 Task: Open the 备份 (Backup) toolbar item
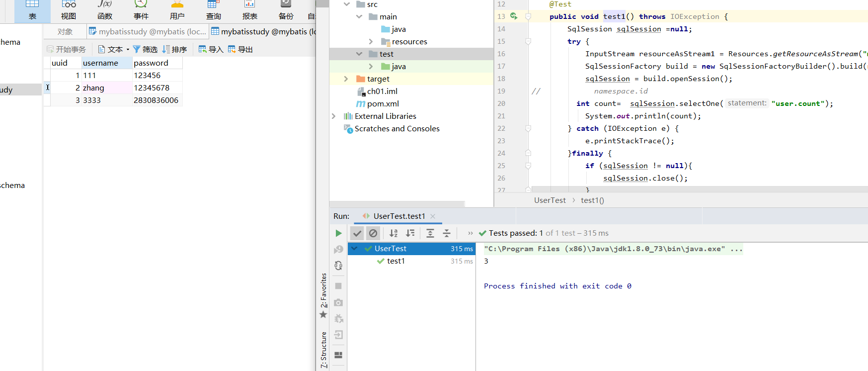[286, 11]
